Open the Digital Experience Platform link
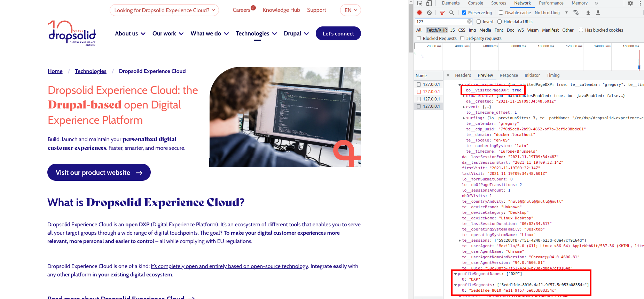The height and width of the screenshot is (299, 644). click(184, 225)
